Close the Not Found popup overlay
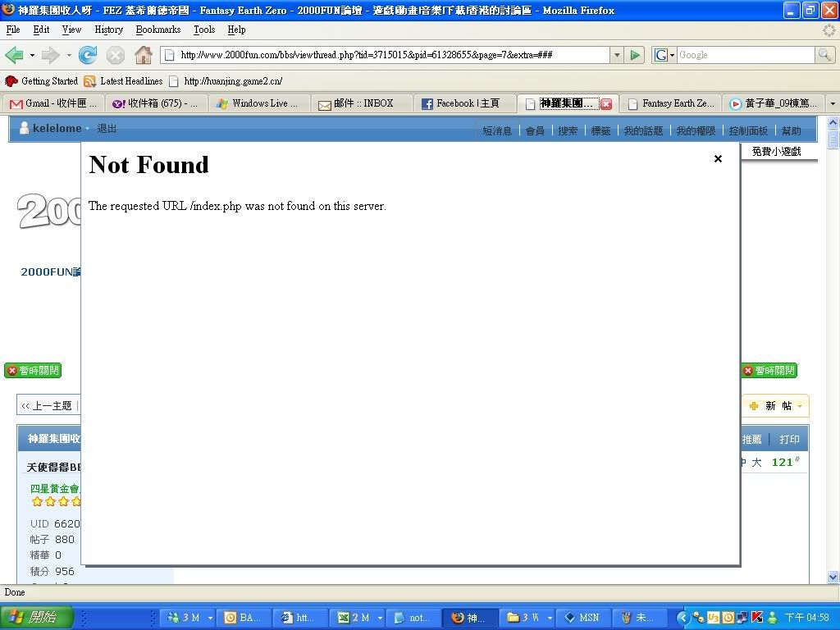The height and width of the screenshot is (630, 840). 718,159
